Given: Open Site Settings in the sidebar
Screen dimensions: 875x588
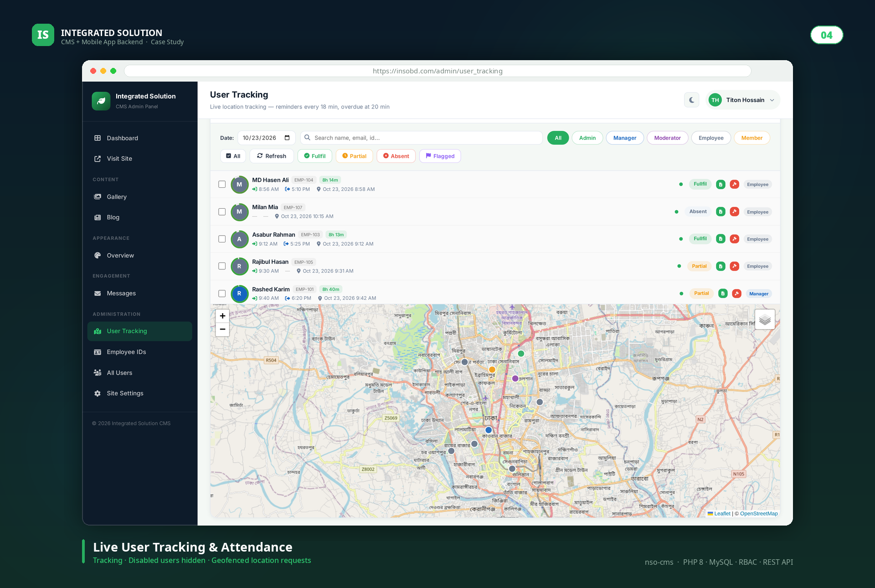Looking at the screenshot, I should (x=139, y=393).
